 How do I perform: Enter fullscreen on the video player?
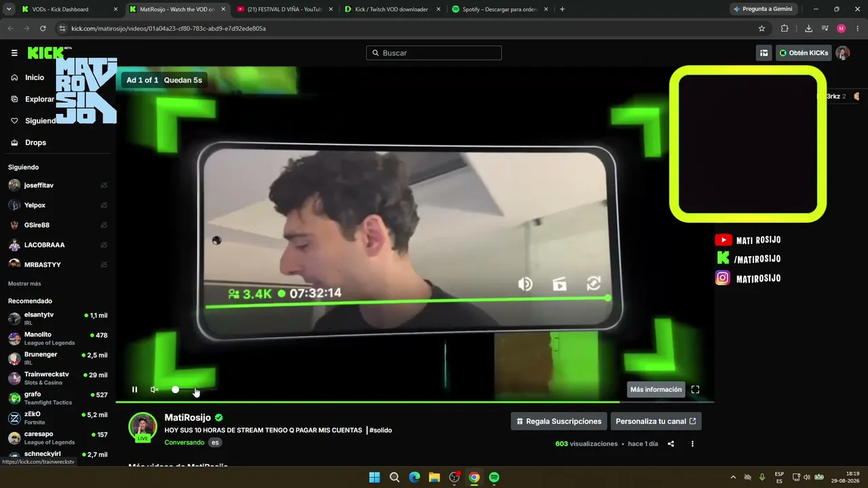[x=695, y=390]
